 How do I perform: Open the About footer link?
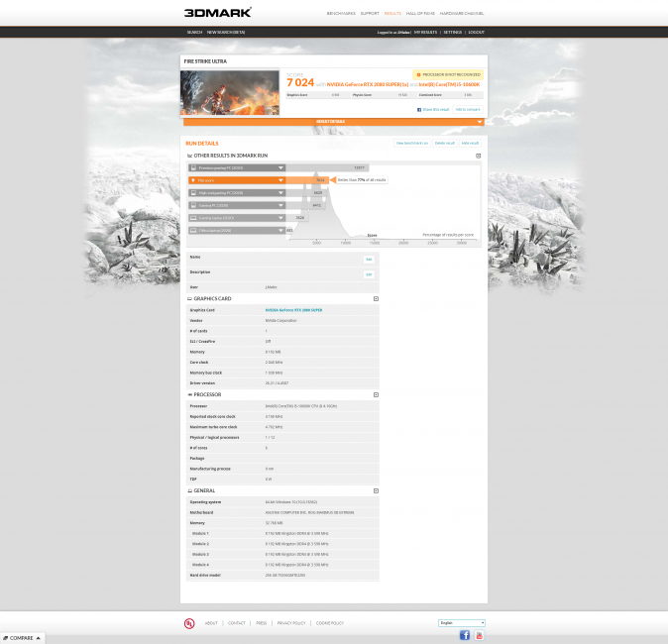point(211,623)
